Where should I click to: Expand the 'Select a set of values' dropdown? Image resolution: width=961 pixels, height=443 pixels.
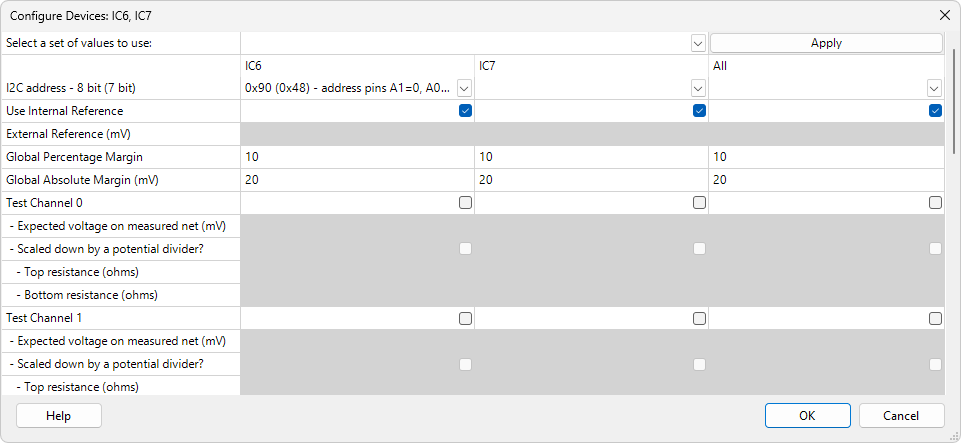click(x=698, y=43)
